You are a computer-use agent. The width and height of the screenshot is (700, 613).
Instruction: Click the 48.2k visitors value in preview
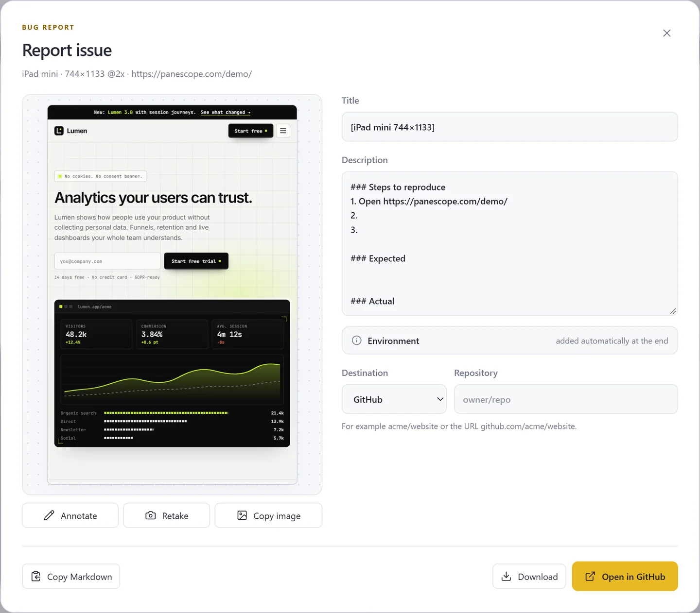coord(76,334)
